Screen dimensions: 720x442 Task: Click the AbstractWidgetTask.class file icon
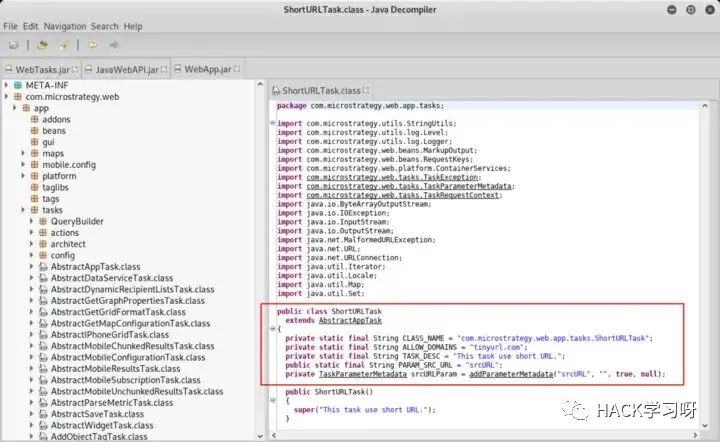[43, 425]
